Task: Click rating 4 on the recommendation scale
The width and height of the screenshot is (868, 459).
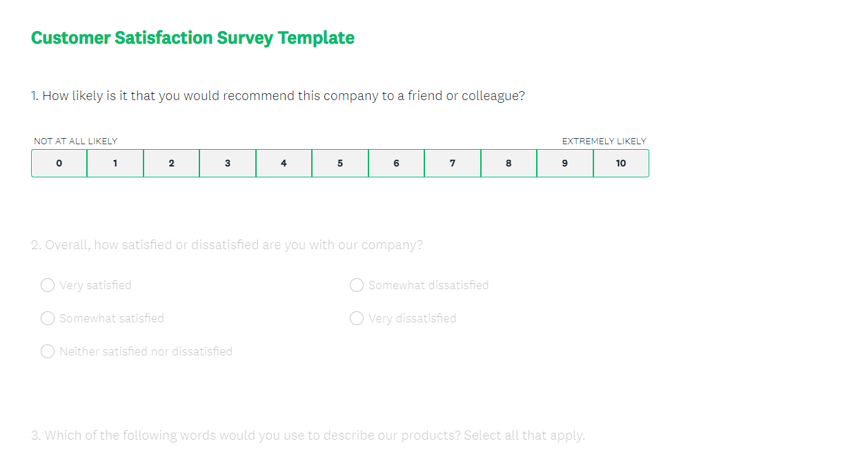Action: (284, 164)
